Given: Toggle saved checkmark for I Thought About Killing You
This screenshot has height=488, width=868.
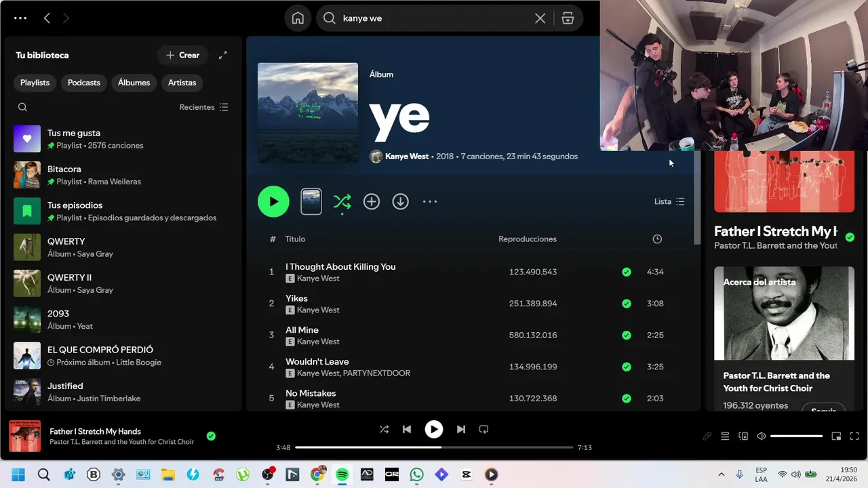Looking at the screenshot, I should pyautogui.click(x=627, y=272).
